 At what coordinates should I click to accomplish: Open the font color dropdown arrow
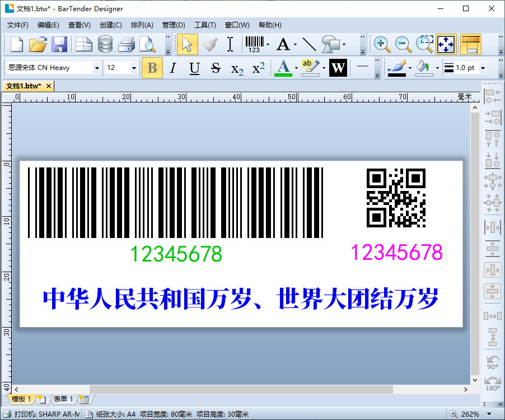click(296, 68)
